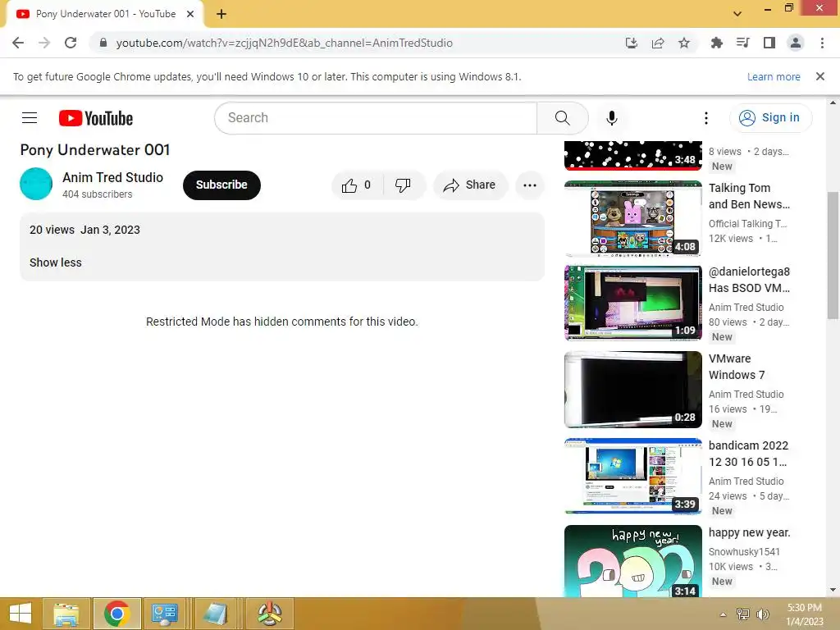Viewport: 840px width, 630px height.
Task: Open the Talking Tom and Ben News thumbnail
Action: [x=633, y=218]
